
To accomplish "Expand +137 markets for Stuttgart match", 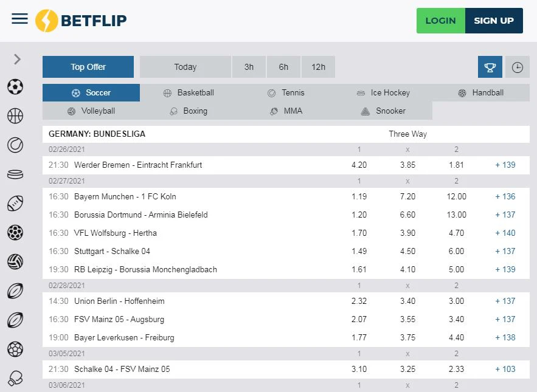I will (505, 251).
